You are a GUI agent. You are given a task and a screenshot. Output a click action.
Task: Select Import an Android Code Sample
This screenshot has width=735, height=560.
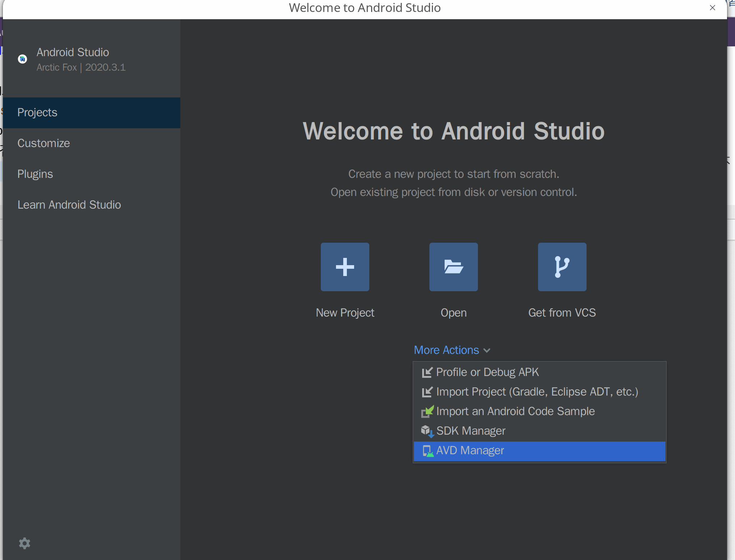[539, 411]
